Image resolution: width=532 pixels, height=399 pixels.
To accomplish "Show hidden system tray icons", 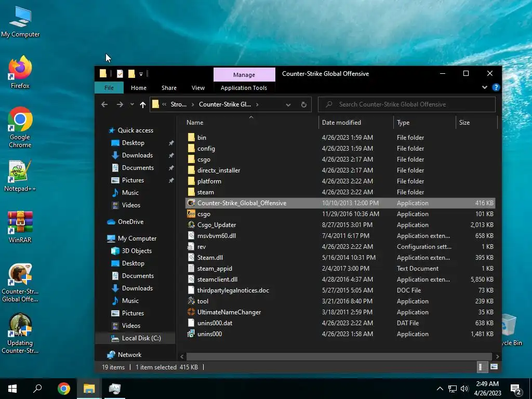I will click(x=440, y=389).
